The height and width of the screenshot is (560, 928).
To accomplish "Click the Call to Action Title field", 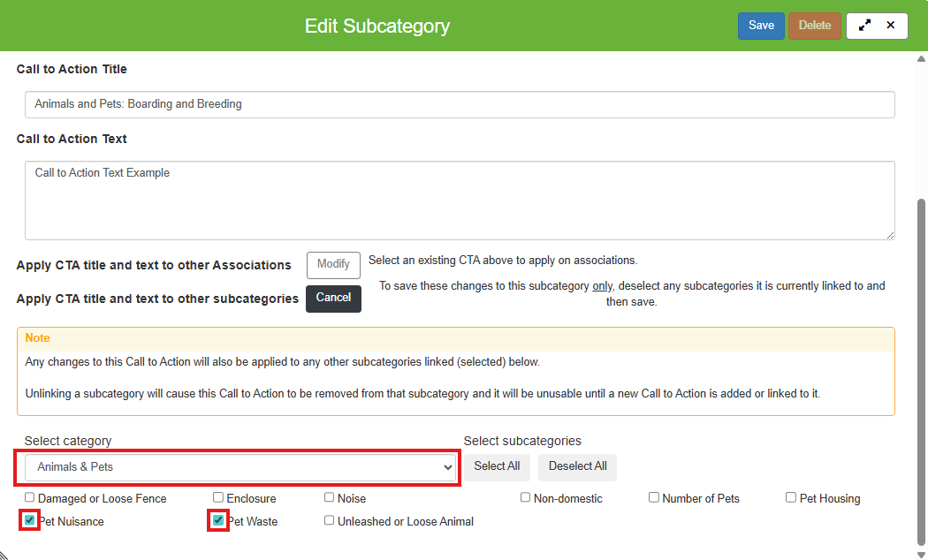I will tap(460, 104).
